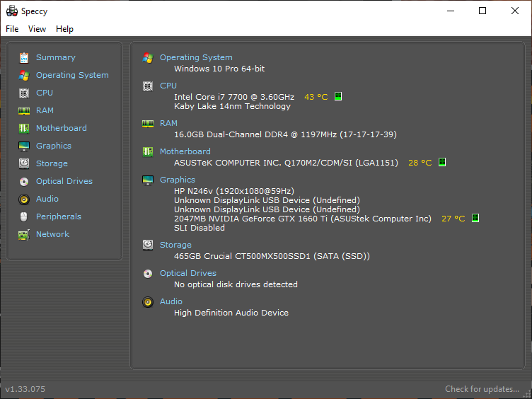Image resolution: width=532 pixels, height=399 pixels.
Task: Click the Audio speaker icon in sidebar
Action: (x=24, y=199)
